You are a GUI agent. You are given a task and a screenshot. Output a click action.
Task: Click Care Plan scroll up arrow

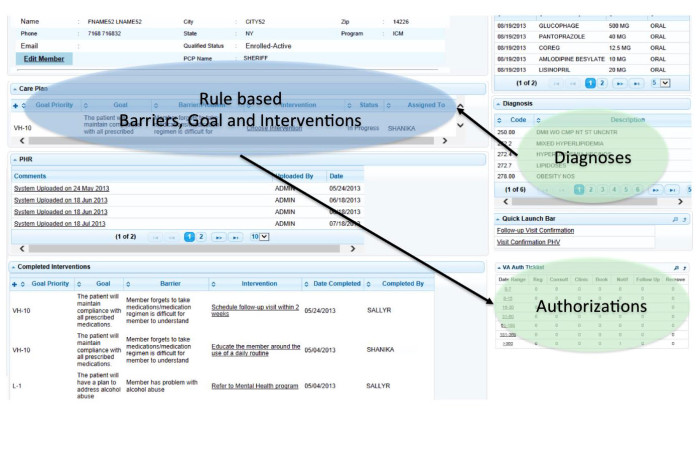460,107
